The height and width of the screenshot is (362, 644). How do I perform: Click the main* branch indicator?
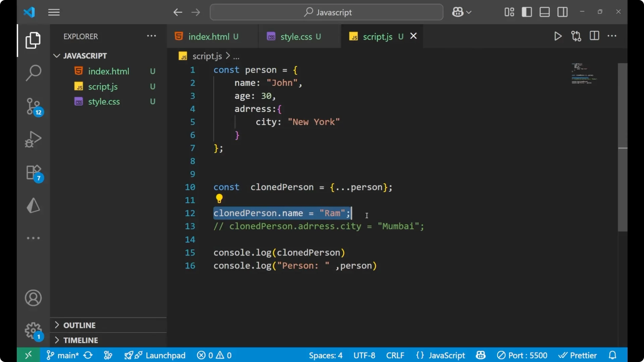[x=66, y=355]
